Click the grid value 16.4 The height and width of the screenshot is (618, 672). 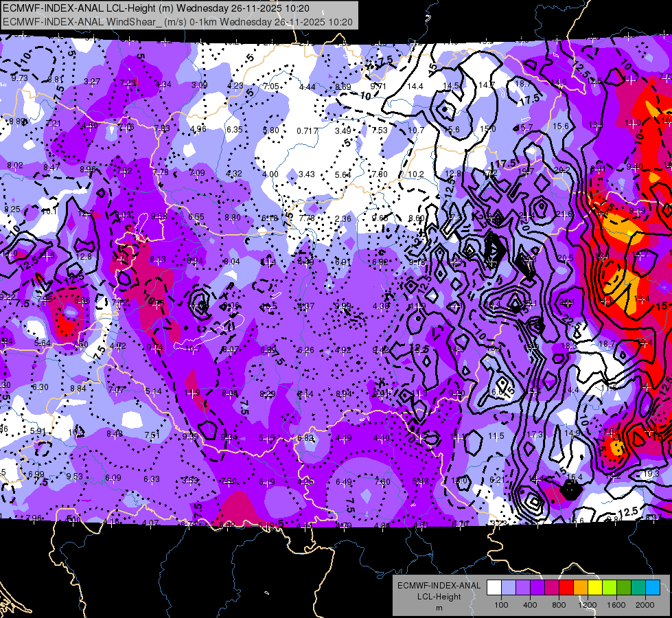tap(575, 477)
